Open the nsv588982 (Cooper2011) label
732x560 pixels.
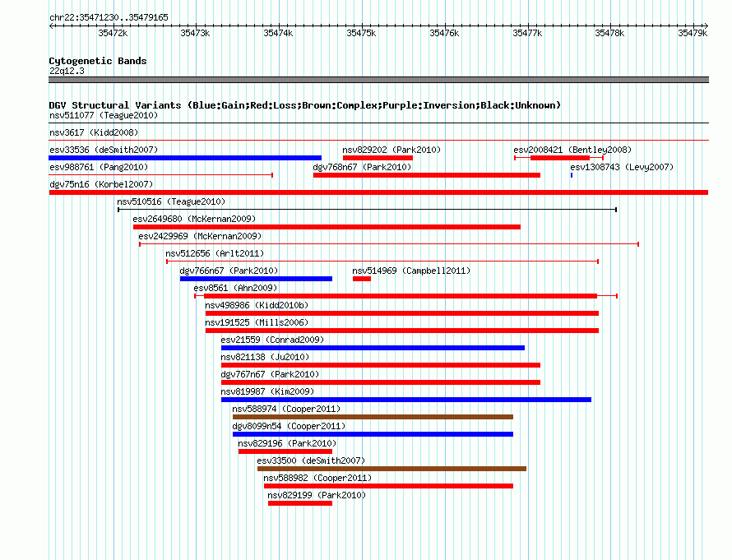click(x=317, y=478)
